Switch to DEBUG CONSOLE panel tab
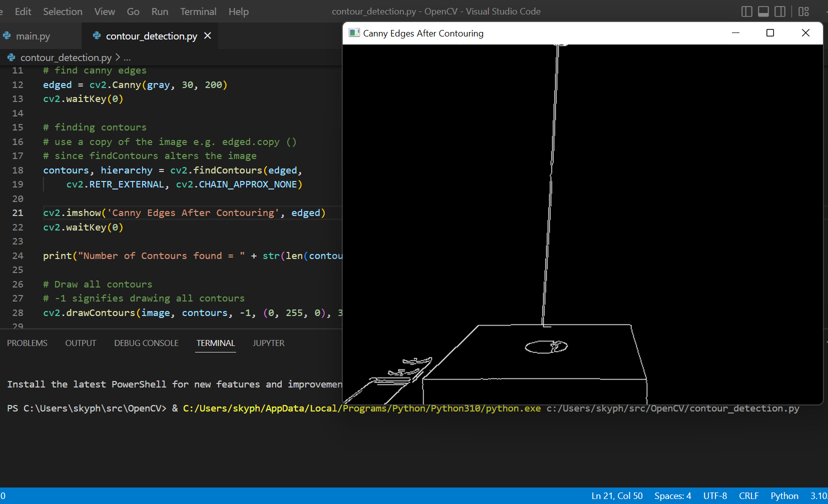This screenshot has width=828, height=504. (x=146, y=343)
